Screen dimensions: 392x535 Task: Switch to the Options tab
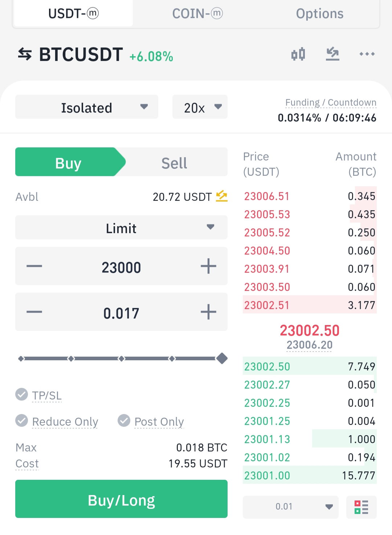[320, 13]
